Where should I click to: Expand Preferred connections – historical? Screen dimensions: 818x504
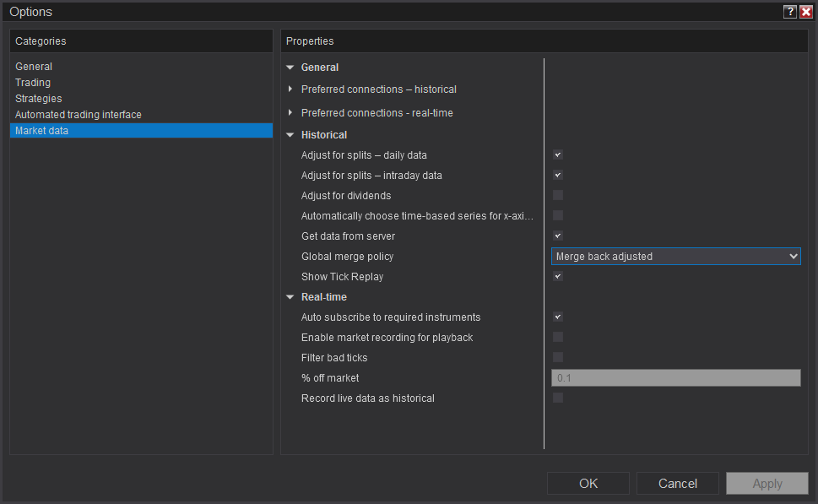[x=290, y=89]
